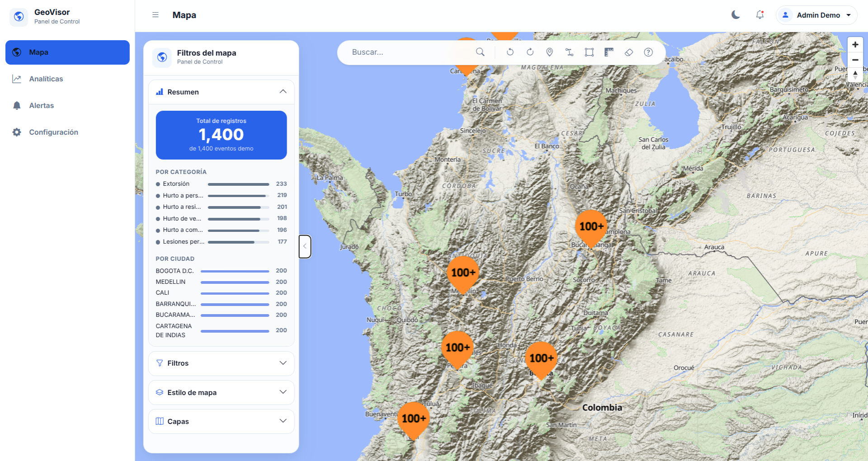Select the BOGOTA D.C. city row

tap(222, 271)
